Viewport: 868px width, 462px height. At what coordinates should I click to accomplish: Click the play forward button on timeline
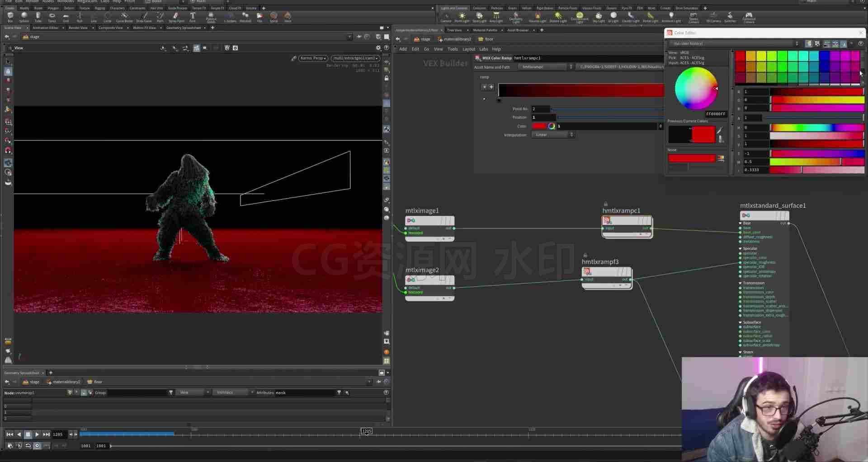(37, 434)
